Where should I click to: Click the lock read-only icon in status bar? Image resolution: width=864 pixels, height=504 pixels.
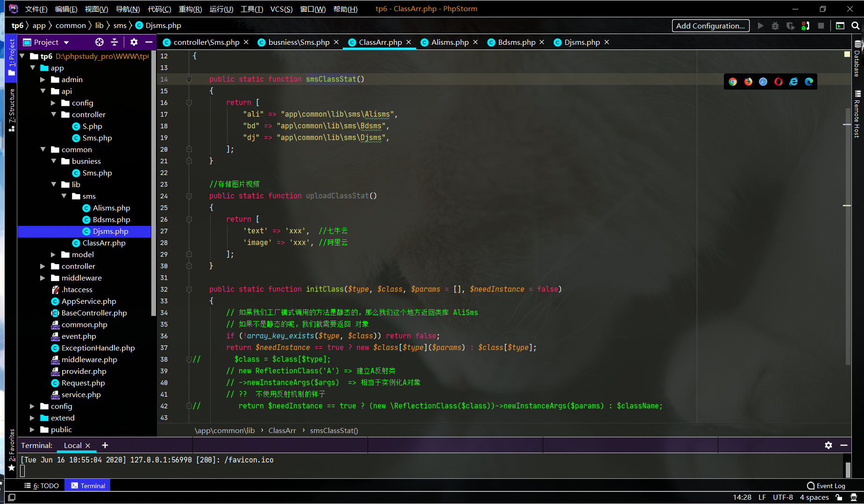point(839,497)
